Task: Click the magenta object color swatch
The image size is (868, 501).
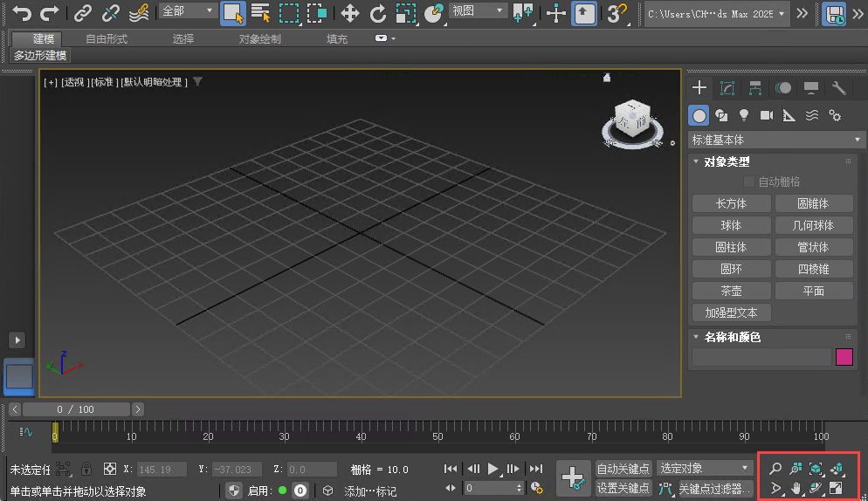Action: 844,357
